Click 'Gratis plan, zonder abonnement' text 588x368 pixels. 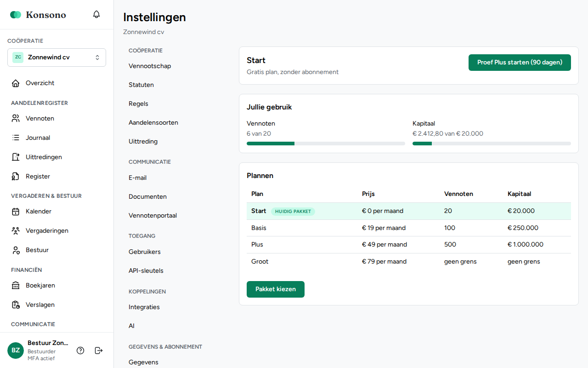293,72
